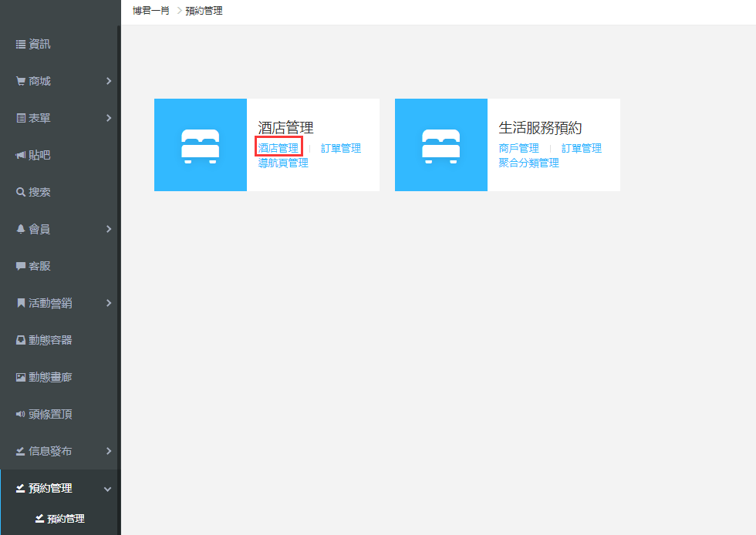
Task: Click the edit icon beside 信息發布
Action: coord(21,451)
